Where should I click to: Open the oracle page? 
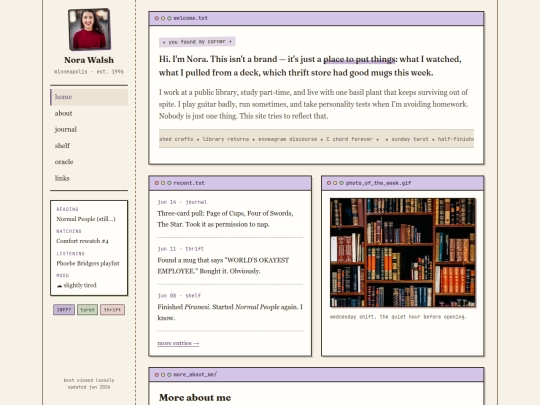tap(89, 162)
